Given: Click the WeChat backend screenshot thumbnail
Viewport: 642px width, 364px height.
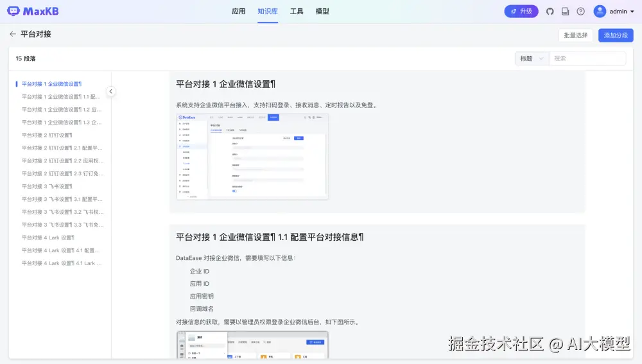Looking at the screenshot, I should 252,345.
